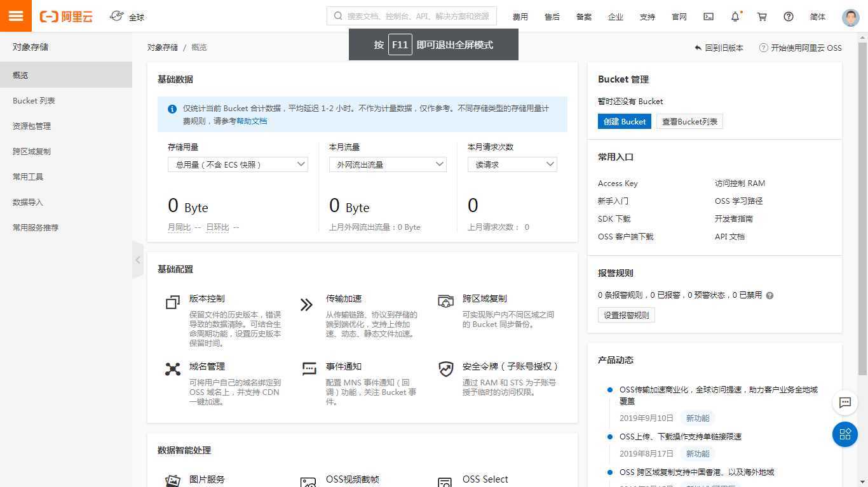Click the version control icon
The height and width of the screenshot is (487, 868).
pyautogui.click(x=172, y=303)
